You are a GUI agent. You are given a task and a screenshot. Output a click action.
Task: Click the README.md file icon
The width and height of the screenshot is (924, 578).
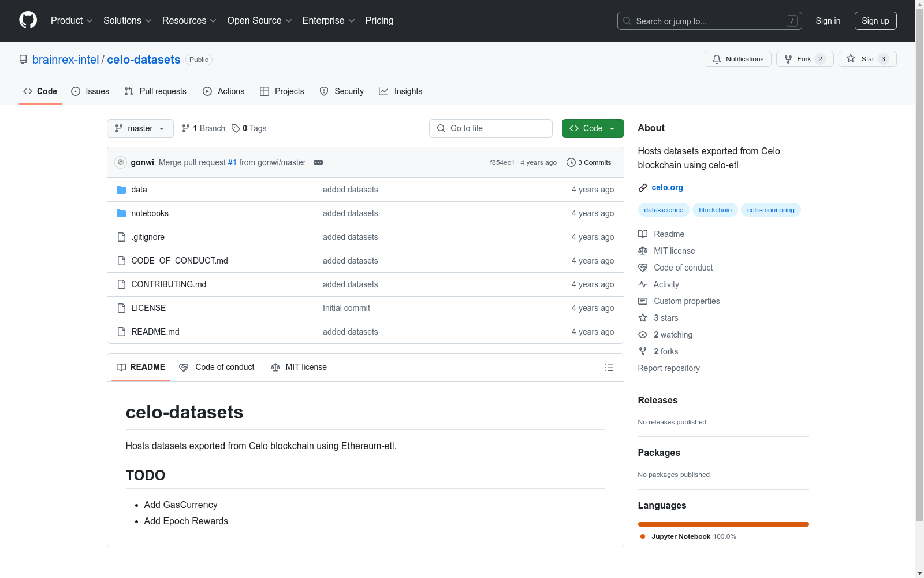[121, 332]
